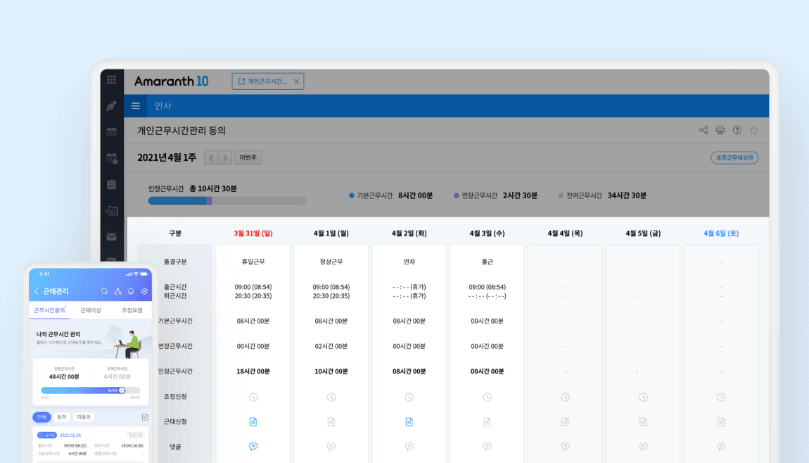The image size is (809, 463).
Task: Open the calendar-with-clock sidebar icon
Action: coord(112,158)
